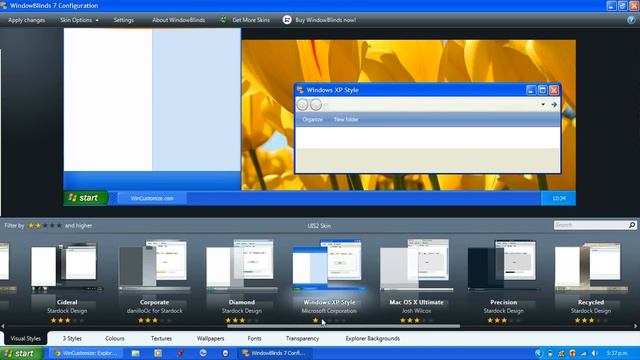Click the Buy WindowBlinds cart icon
This screenshot has width=640, height=360.
point(287,20)
